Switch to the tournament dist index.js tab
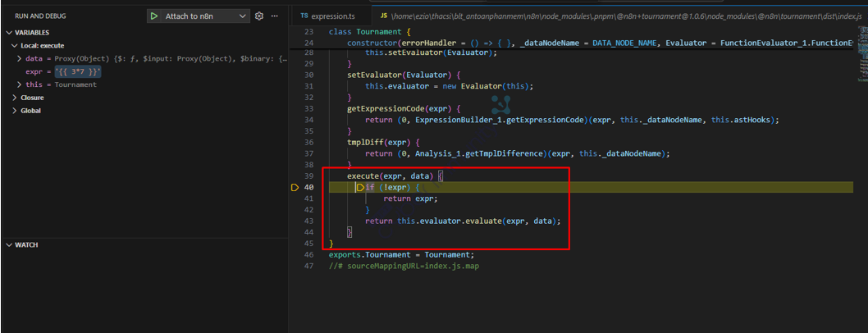 (622, 16)
